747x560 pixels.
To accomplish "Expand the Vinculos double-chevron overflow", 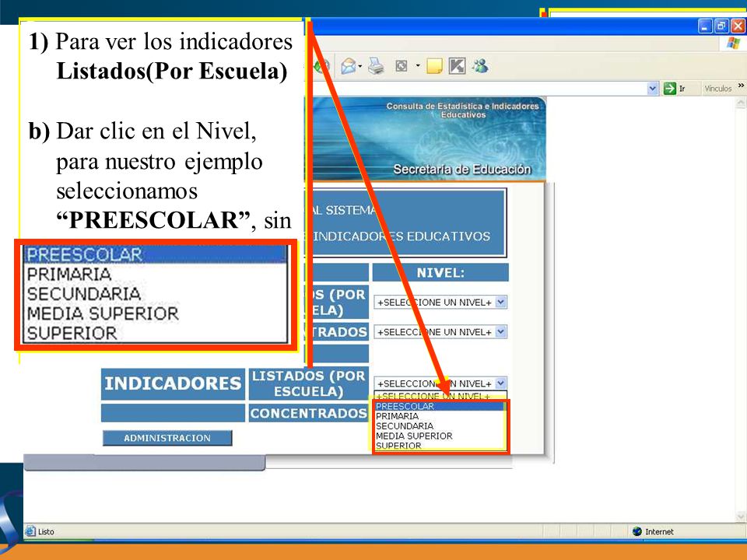I will (x=741, y=86).
